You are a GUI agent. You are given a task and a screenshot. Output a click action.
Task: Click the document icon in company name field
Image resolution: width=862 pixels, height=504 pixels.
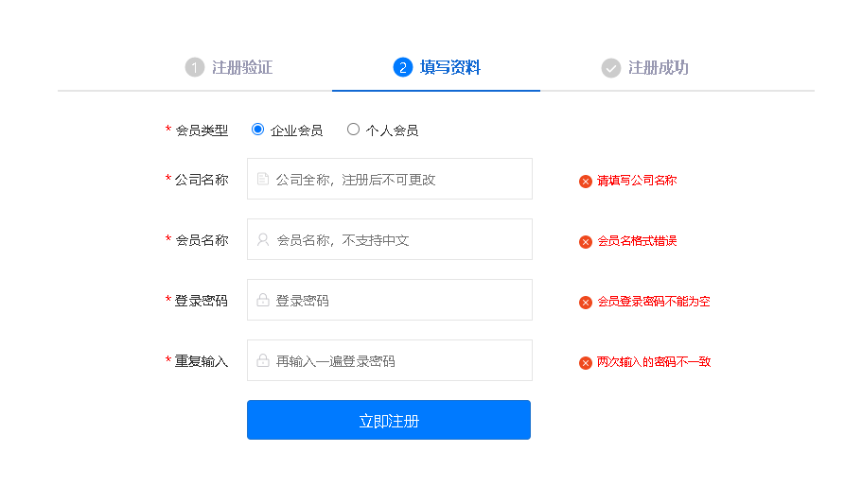point(263,179)
